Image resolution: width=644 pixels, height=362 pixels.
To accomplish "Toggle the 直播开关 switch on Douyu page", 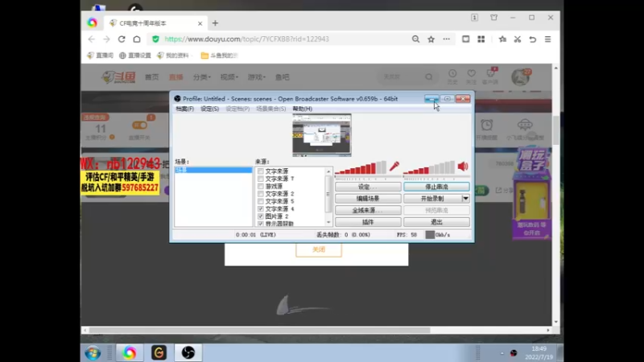I will point(139,125).
